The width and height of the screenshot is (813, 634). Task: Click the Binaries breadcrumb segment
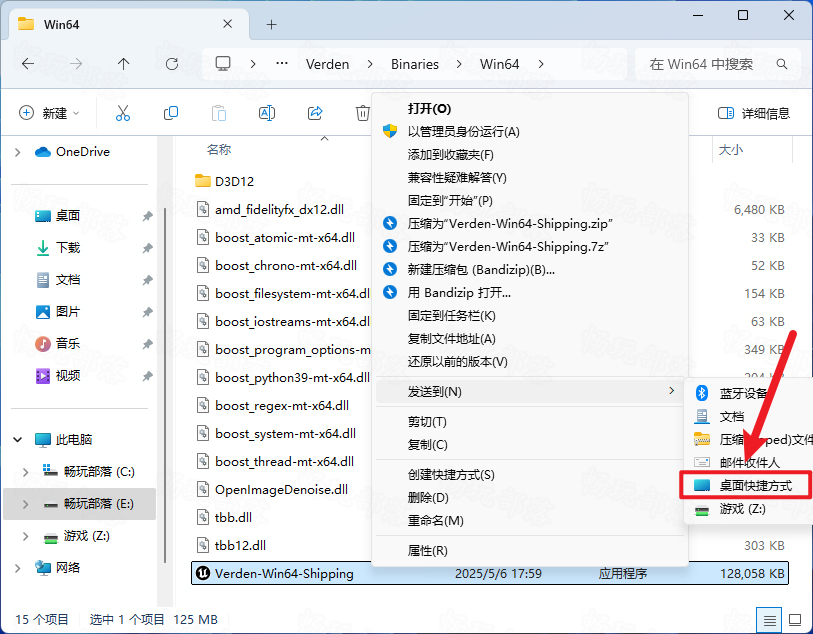(415, 64)
